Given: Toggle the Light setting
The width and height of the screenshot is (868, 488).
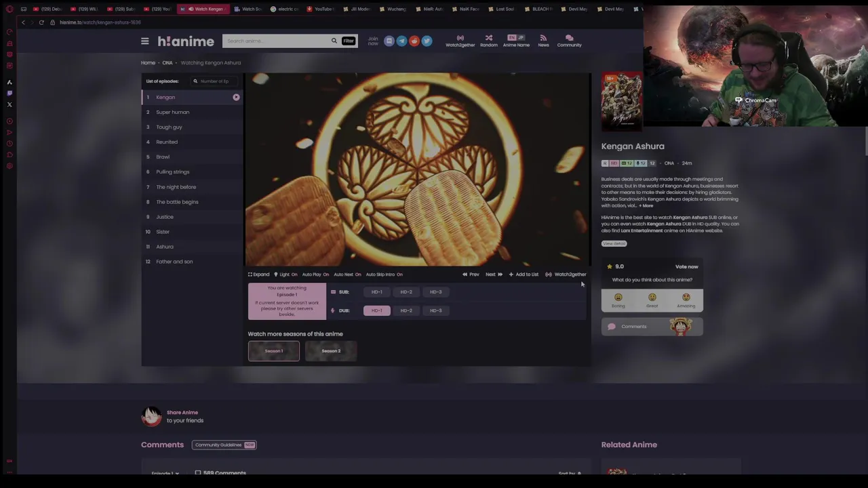Looking at the screenshot, I should [285, 274].
